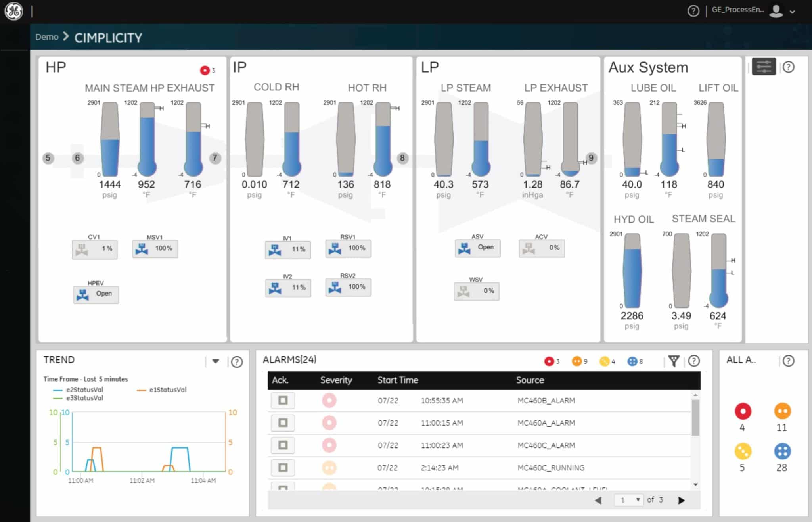Click the e3StatusVal legend entry
812x522 pixels.
[x=79, y=398]
